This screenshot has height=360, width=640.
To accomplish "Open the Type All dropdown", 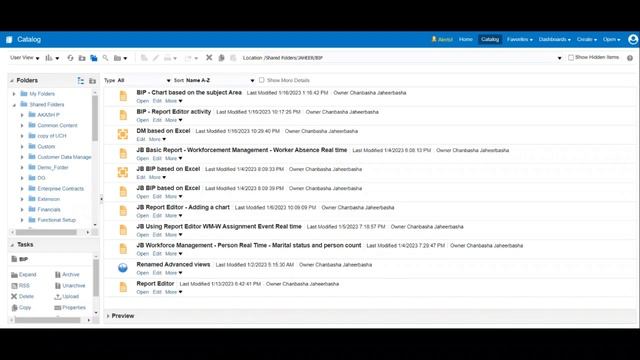I will 144,80.
